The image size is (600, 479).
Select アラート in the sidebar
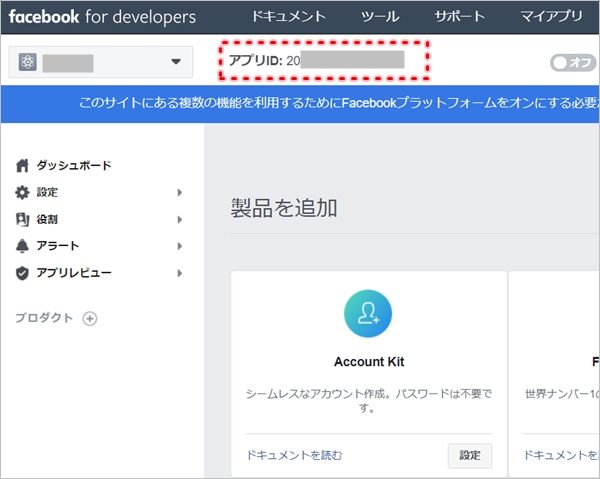click(x=58, y=246)
